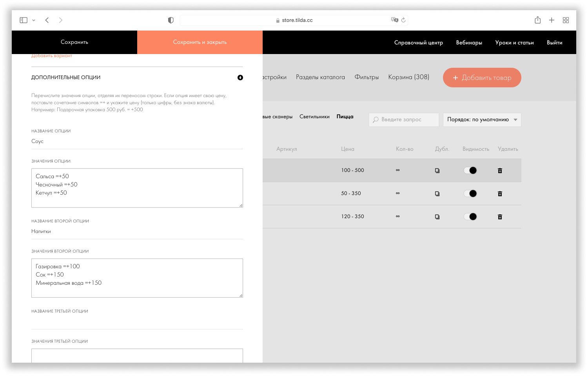Delete the product priced 100 - 500
588x376 pixels.
[500, 170]
